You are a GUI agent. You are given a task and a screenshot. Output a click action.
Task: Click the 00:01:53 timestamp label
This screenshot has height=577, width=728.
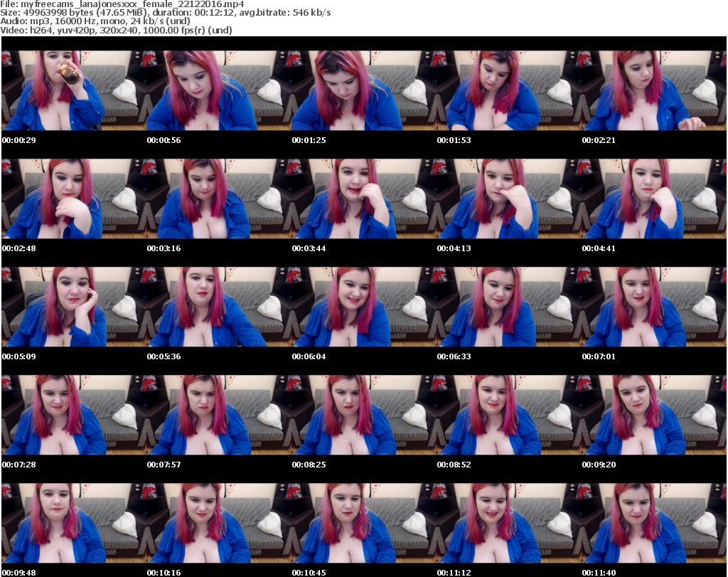coord(454,140)
